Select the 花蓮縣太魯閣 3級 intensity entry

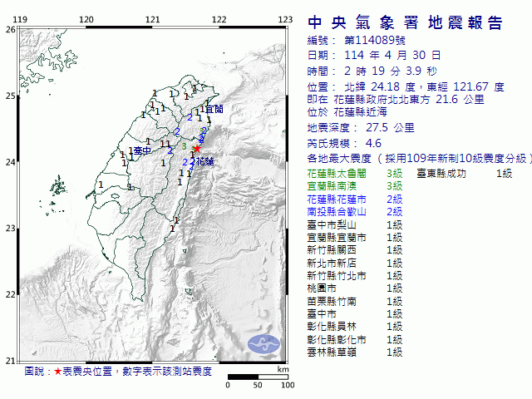[355, 174]
